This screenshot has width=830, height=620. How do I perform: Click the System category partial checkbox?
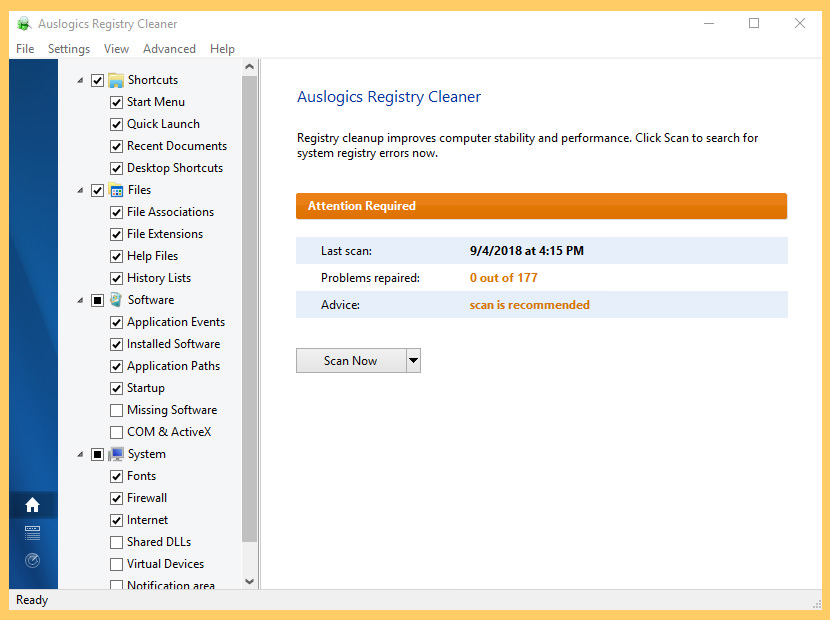pyautogui.click(x=97, y=454)
